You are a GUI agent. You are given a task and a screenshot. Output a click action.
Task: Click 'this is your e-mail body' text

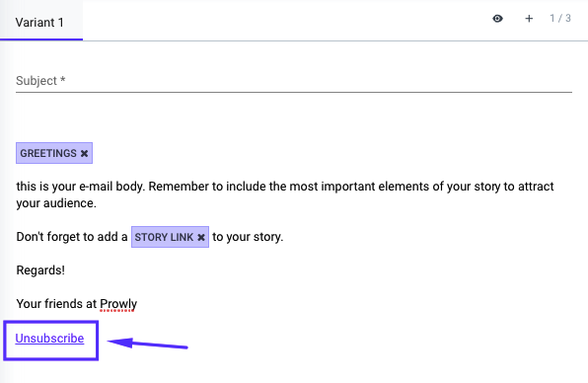(80, 187)
